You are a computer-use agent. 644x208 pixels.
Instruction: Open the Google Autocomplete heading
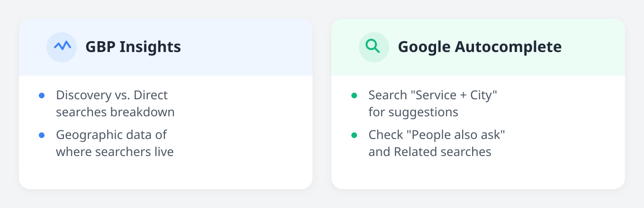[x=480, y=47]
